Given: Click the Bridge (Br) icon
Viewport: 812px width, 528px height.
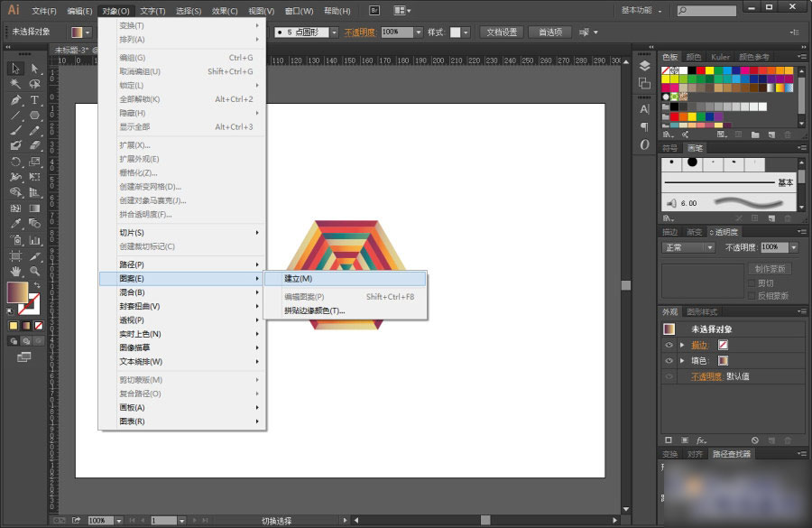Looking at the screenshot, I should pos(374,10).
